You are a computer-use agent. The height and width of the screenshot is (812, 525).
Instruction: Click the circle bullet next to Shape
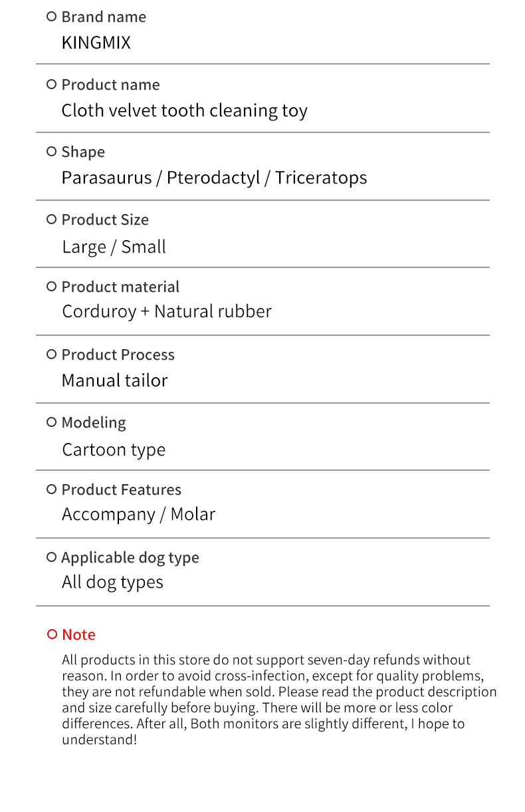pos(52,152)
